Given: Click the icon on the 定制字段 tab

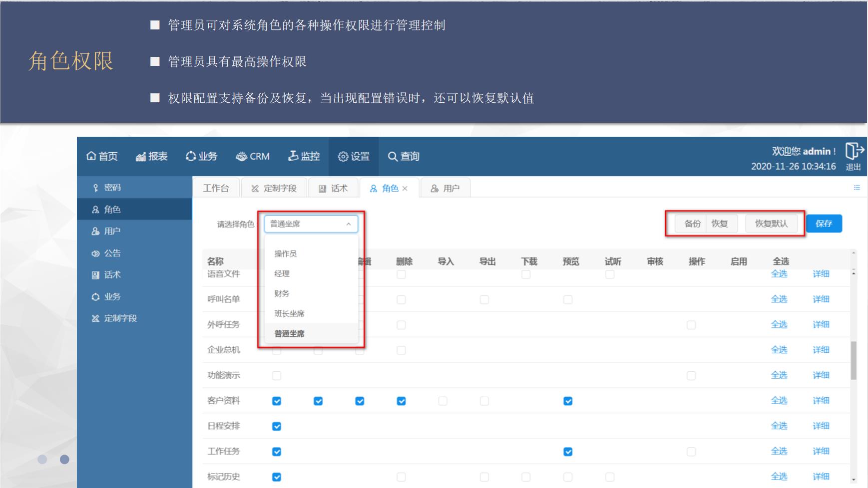Looking at the screenshot, I should tap(255, 189).
